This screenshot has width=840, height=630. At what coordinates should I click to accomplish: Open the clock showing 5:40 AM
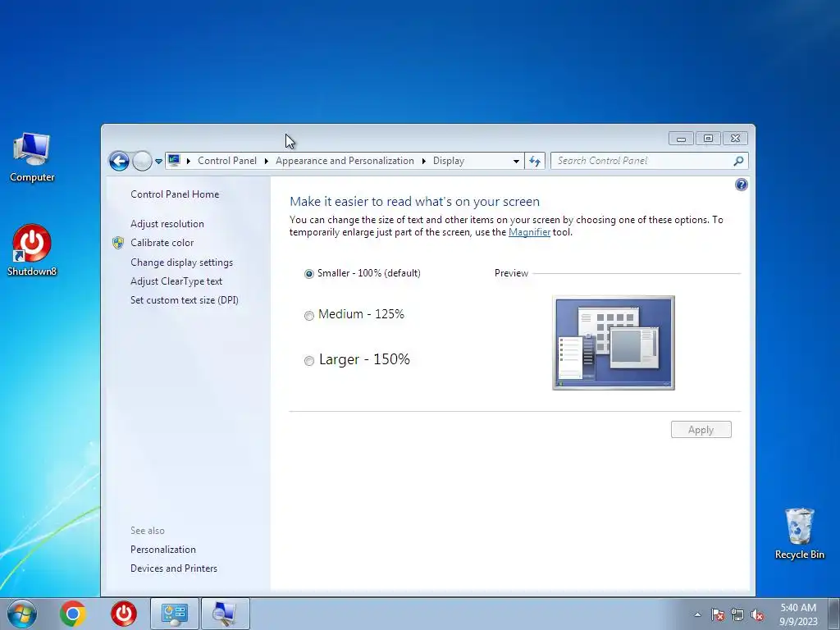(x=798, y=614)
